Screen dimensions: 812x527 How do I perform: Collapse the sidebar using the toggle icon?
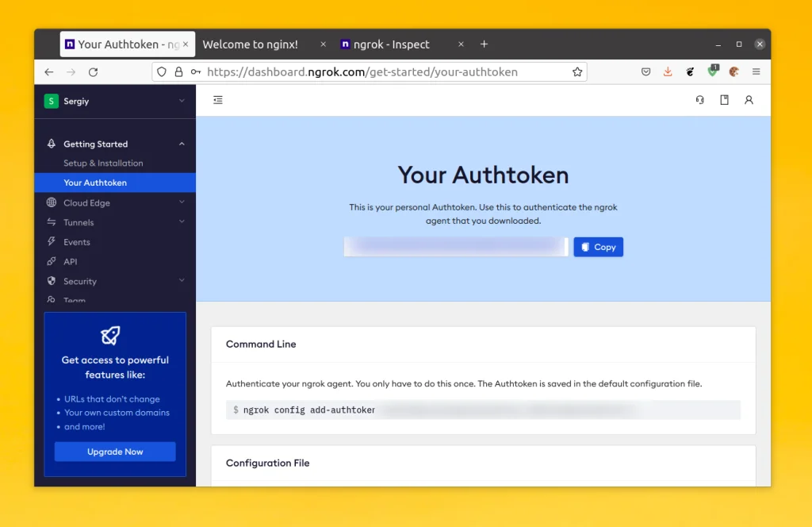click(x=218, y=100)
